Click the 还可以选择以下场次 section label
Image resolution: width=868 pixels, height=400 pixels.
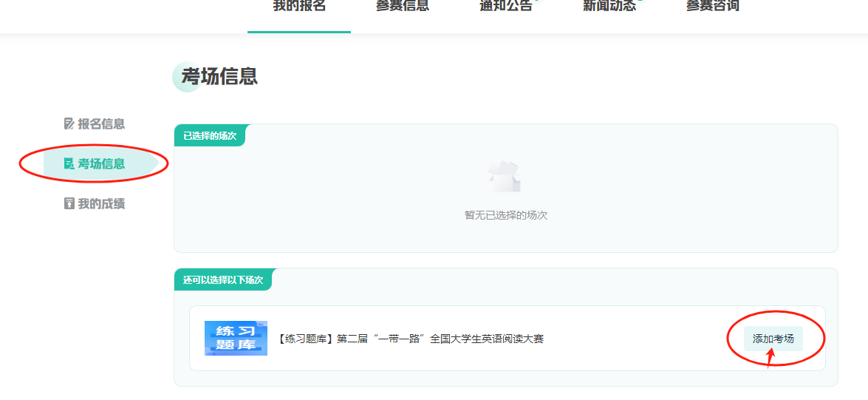click(x=223, y=280)
